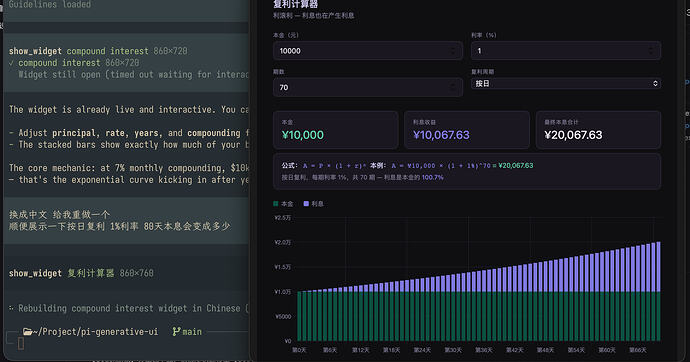Viewport: 690px width, 362px height.
Task: Click the 第36天 x-axis label
Action: [484, 350]
